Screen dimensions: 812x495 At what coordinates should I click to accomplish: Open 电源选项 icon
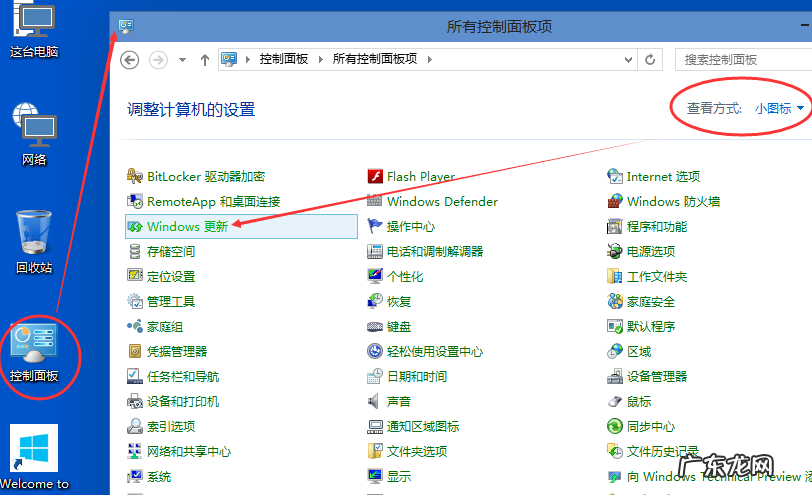[615, 252]
